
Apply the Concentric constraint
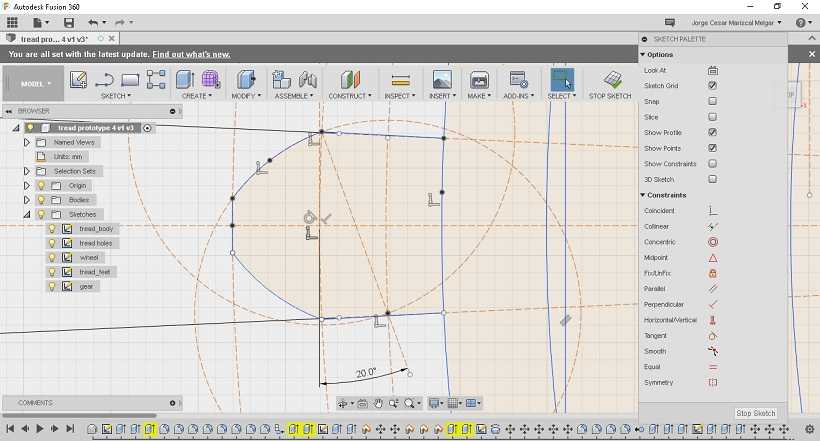[712, 242]
